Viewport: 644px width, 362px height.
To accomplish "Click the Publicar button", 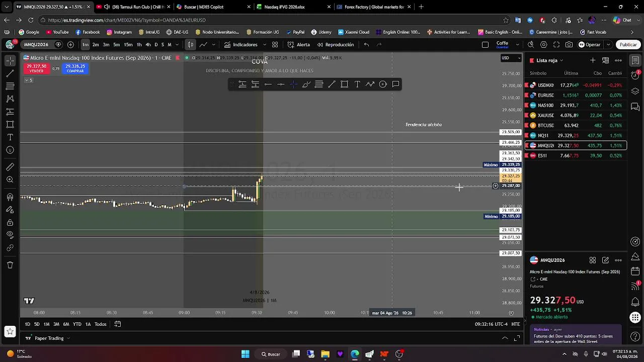I will [x=628, y=44].
